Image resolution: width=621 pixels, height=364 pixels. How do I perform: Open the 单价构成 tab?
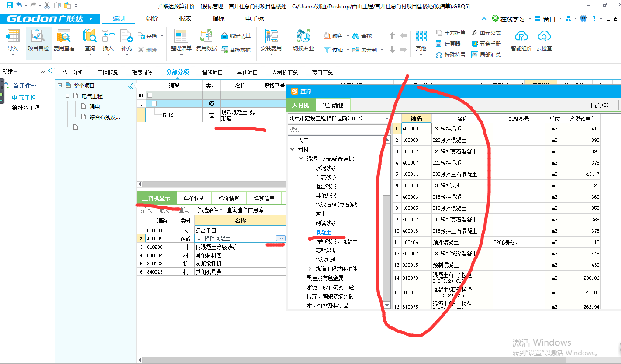(194, 198)
